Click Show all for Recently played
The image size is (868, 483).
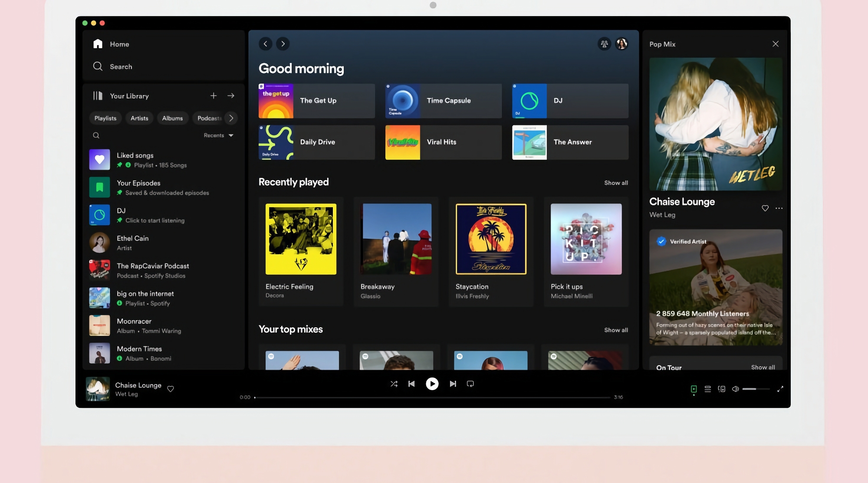(615, 183)
